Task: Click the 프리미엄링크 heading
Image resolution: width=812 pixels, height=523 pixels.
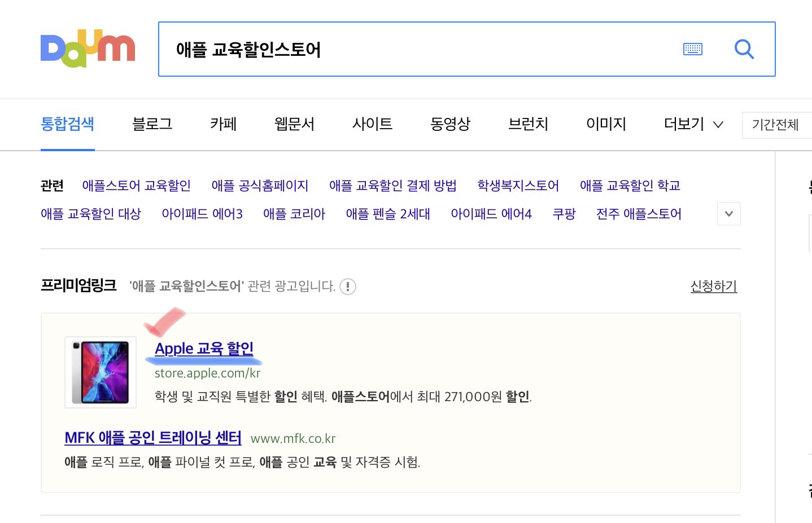Action: tap(78, 285)
